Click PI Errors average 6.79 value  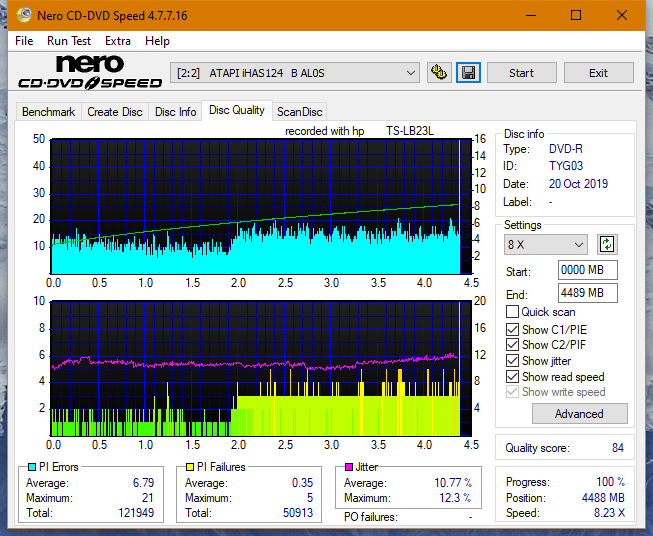click(143, 483)
